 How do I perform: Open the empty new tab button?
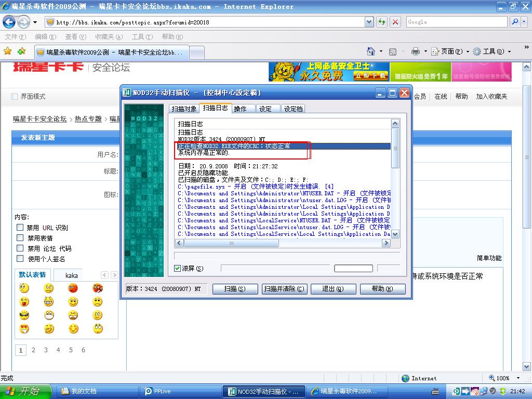click(x=197, y=52)
